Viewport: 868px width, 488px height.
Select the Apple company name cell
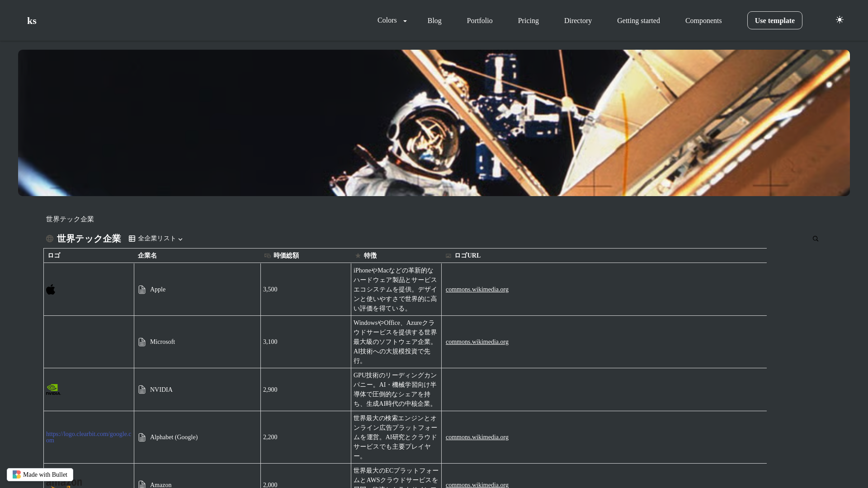pos(197,290)
